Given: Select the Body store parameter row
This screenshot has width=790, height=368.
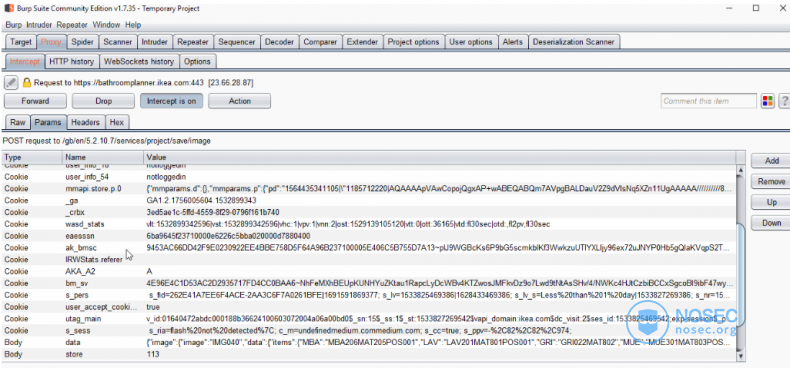Looking at the screenshot, I should (x=368, y=354).
